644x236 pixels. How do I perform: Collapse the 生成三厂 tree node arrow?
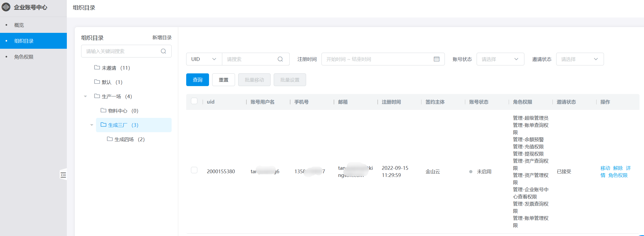(x=92, y=125)
